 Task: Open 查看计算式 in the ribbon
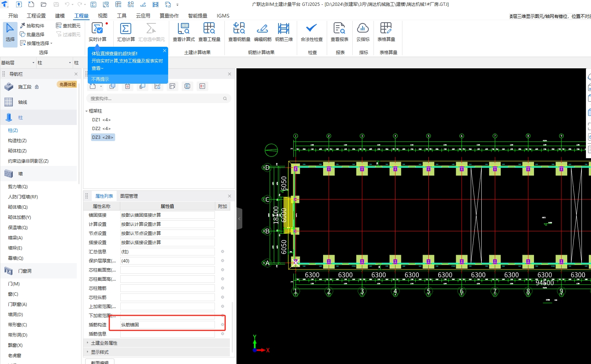click(x=184, y=32)
